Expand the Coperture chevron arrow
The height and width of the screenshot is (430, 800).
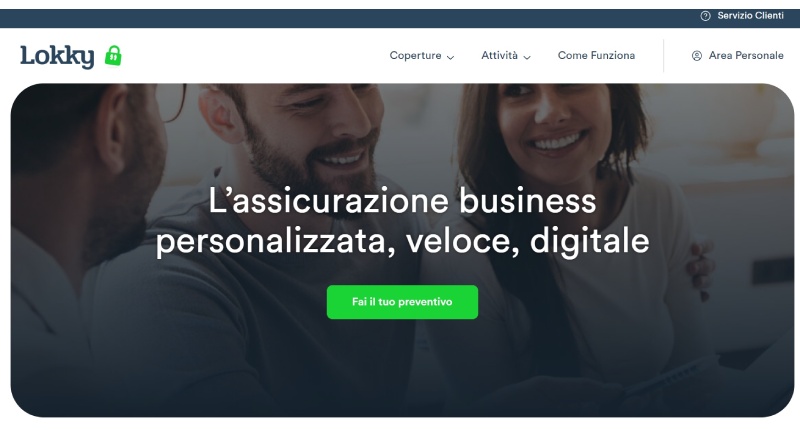[x=450, y=57]
